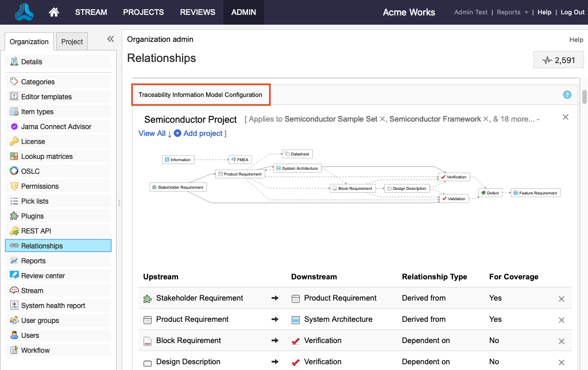Click the Defect node in the diagram
The width and height of the screenshot is (588, 370).
coord(490,193)
